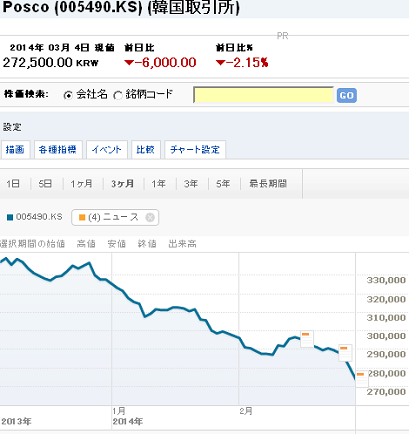This screenshot has height=434, width=409.
Task: Click the 2013年 axis label
Action: click(x=16, y=421)
